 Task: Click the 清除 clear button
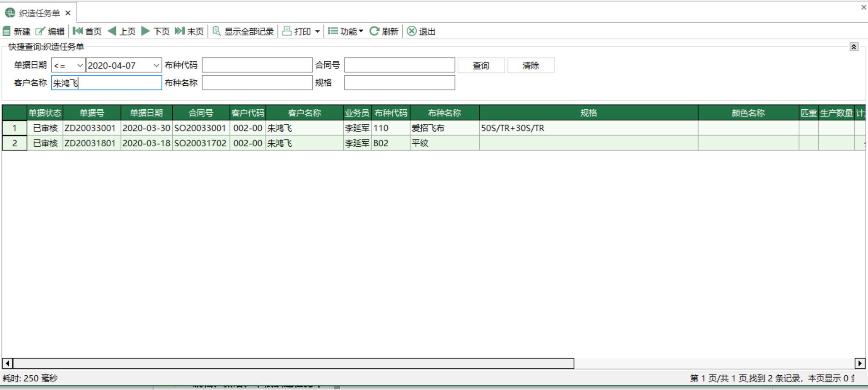[531, 65]
